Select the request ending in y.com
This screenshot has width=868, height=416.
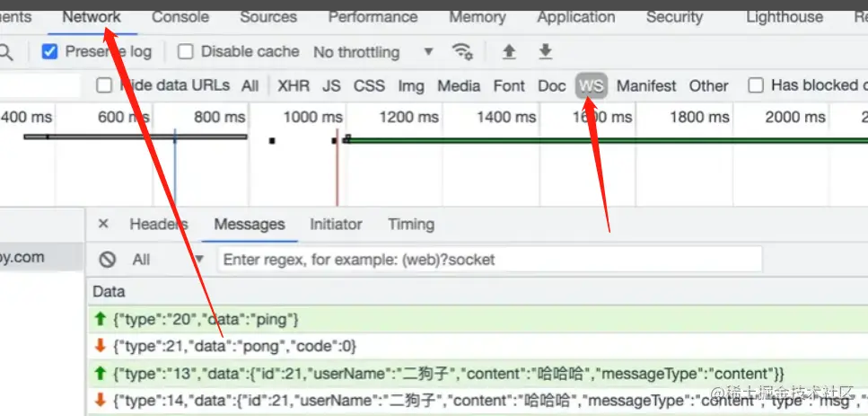pos(41,257)
